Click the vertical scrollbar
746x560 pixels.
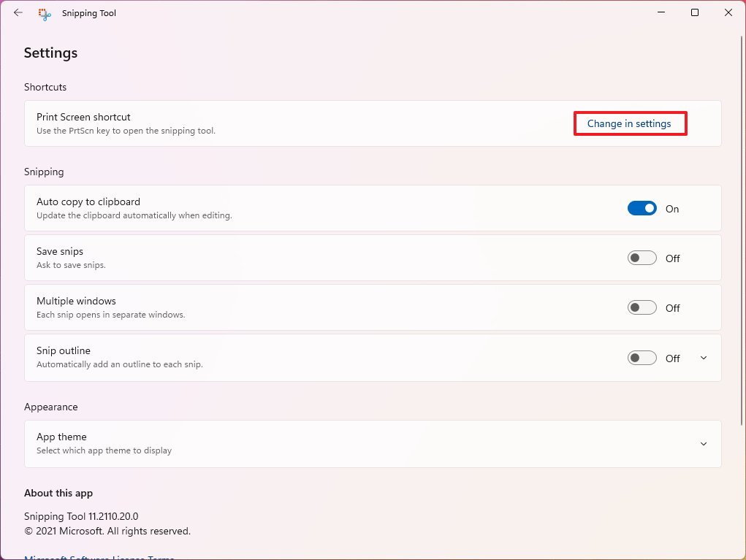click(742, 231)
